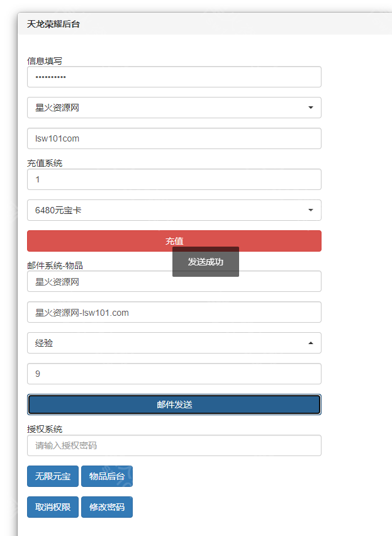Collapse the 经验 item type dropdown
The image size is (392, 536).
pyautogui.click(x=174, y=343)
